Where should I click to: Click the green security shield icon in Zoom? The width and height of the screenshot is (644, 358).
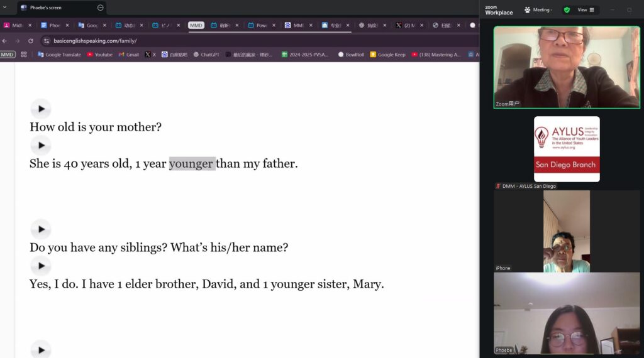pyautogui.click(x=567, y=10)
